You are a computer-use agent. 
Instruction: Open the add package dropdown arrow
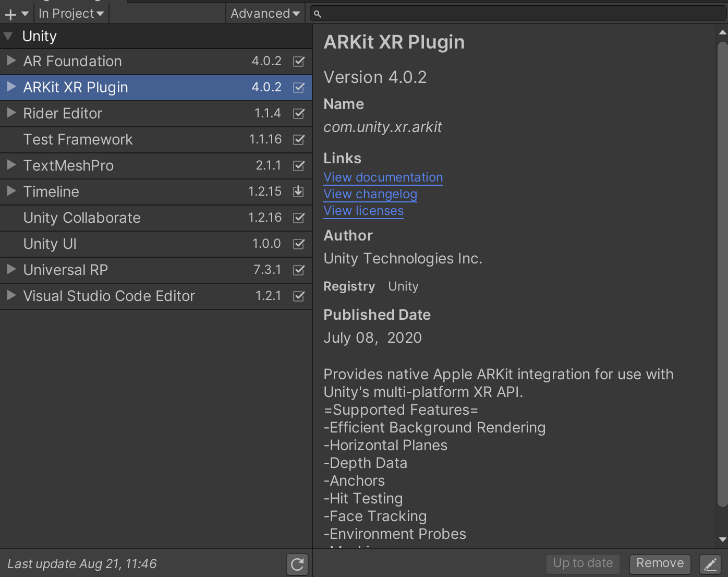pyautogui.click(x=25, y=14)
